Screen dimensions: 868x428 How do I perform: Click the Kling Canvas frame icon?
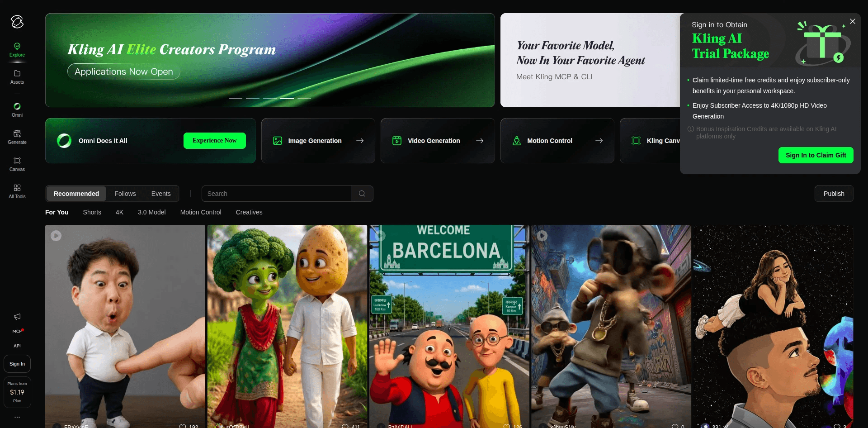click(x=636, y=141)
